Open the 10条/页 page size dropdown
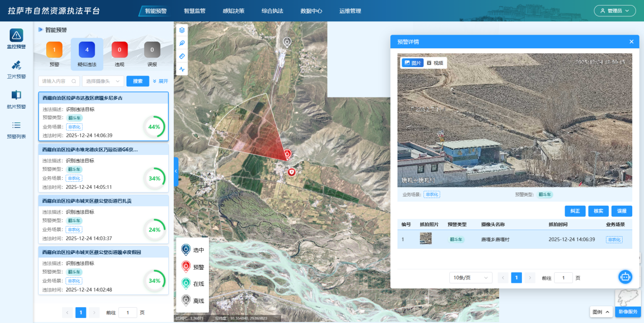 pyautogui.click(x=471, y=278)
